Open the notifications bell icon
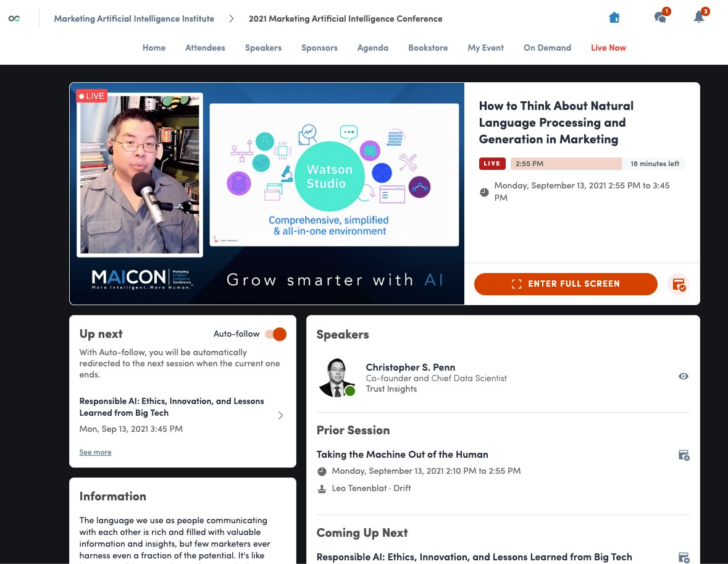 (700, 16)
